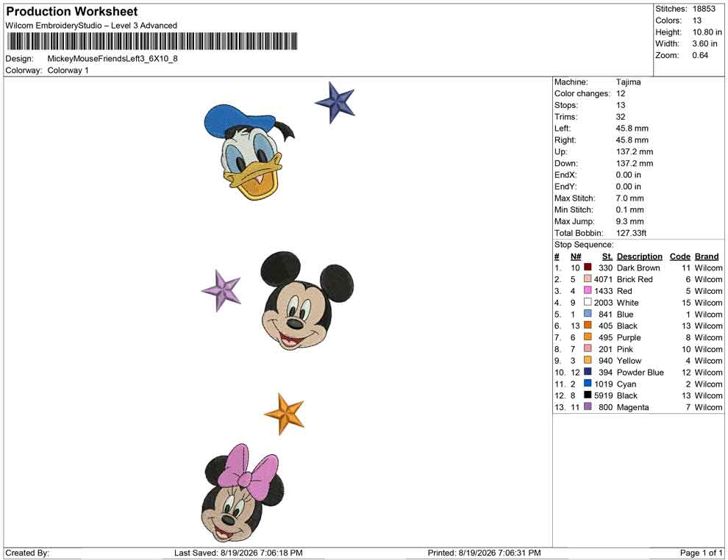Screen dimensions: 728x560
Task: Click the Machine value Tajima
Action: pos(628,82)
